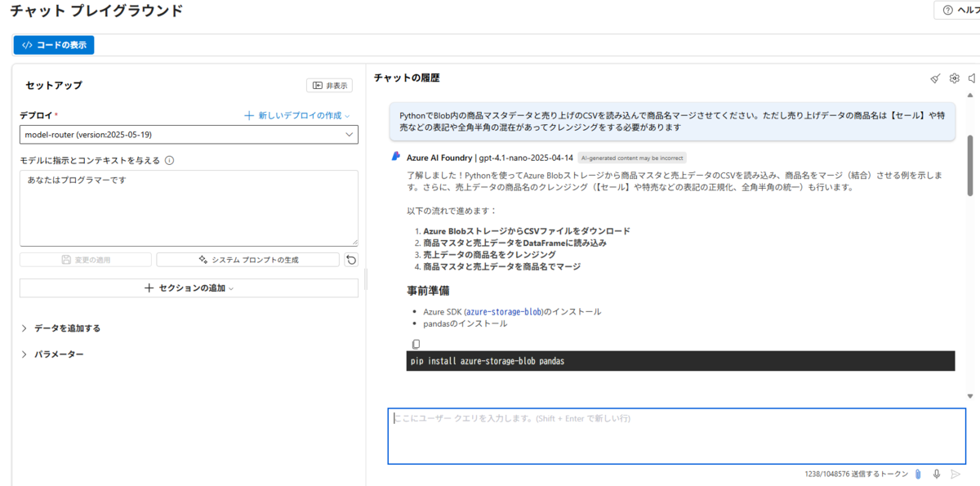Screen dimensions: 980x486
Task: Clear chat using the broom icon
Action: pos(935,78)
